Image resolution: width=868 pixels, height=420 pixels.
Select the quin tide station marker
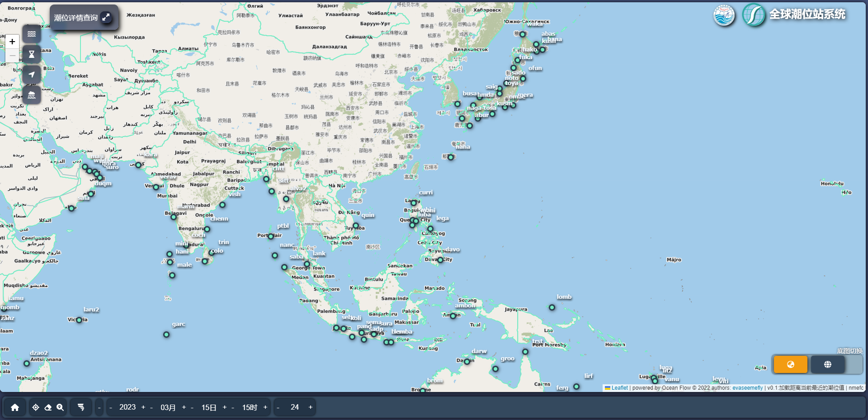pyautogui.click(x=356, y=226)
